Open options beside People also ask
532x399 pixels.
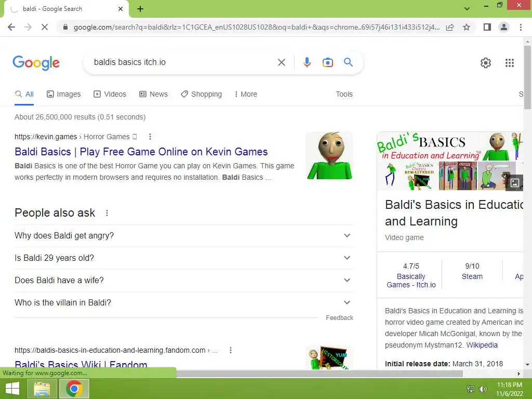coord(107,213)
